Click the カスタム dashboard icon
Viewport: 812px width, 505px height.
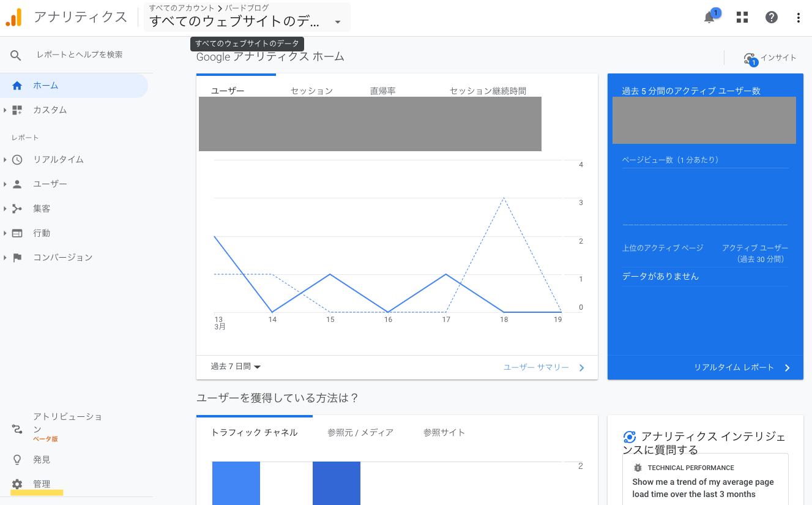point(17,110)
